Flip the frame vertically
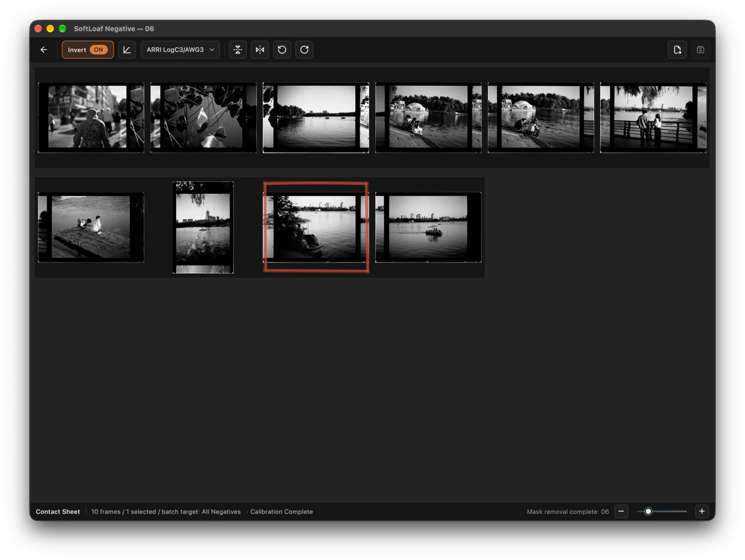 [x=237, y=50]
